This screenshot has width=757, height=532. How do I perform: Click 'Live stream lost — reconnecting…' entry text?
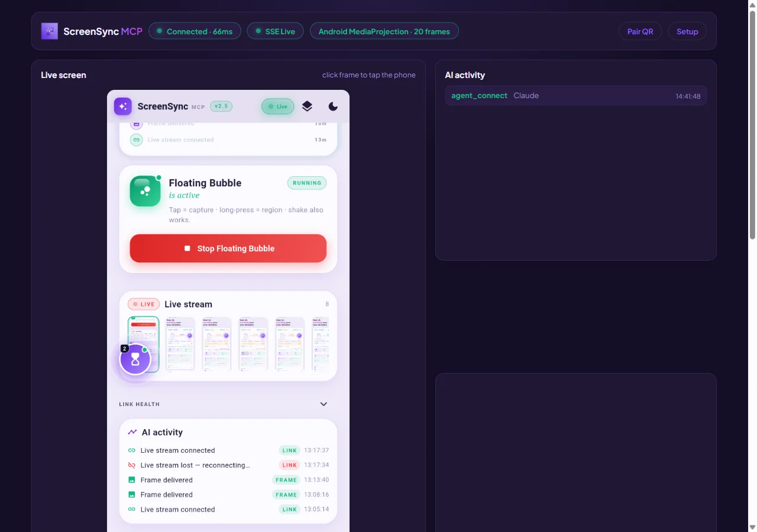tap(195, 465)
